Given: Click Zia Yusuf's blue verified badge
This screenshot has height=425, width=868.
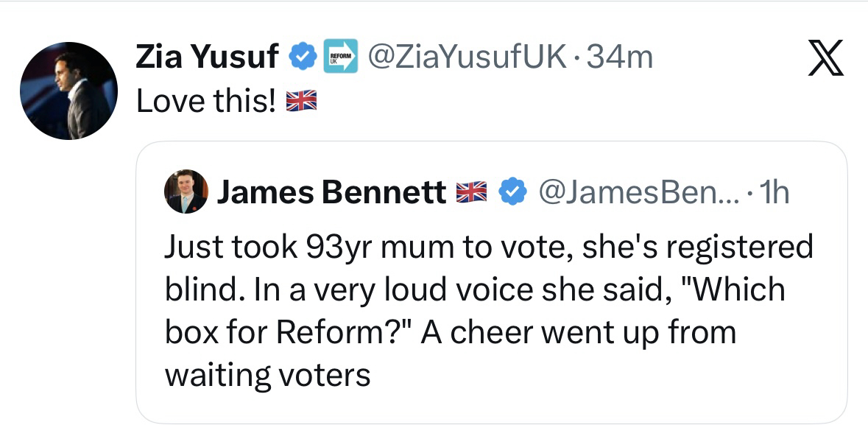Looking at the screenshot, I should tap(302, 57).
